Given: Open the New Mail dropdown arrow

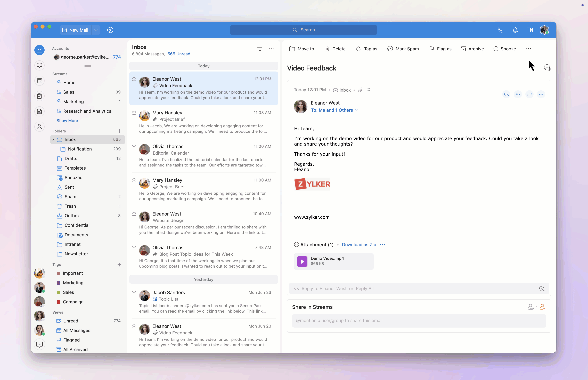Looking at the screenshot, I should click(96, 30).
